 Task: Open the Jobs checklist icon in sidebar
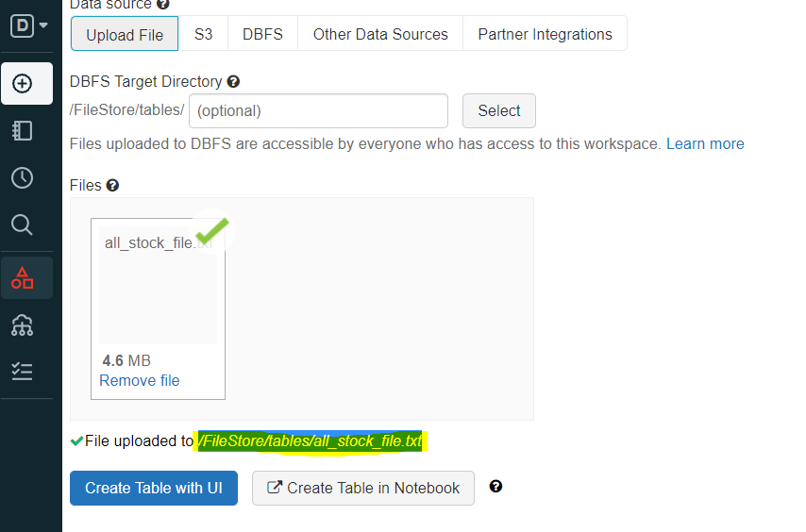(22, 372)
